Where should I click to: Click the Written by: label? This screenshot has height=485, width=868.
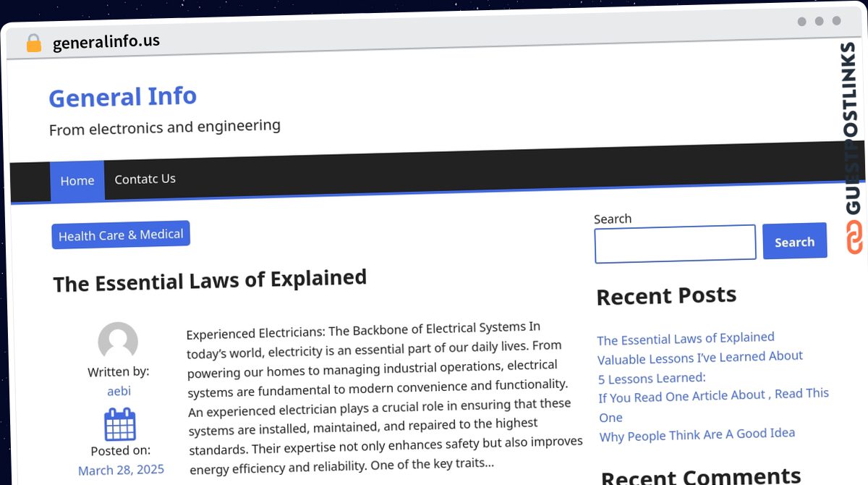click(x=119, y=372)
